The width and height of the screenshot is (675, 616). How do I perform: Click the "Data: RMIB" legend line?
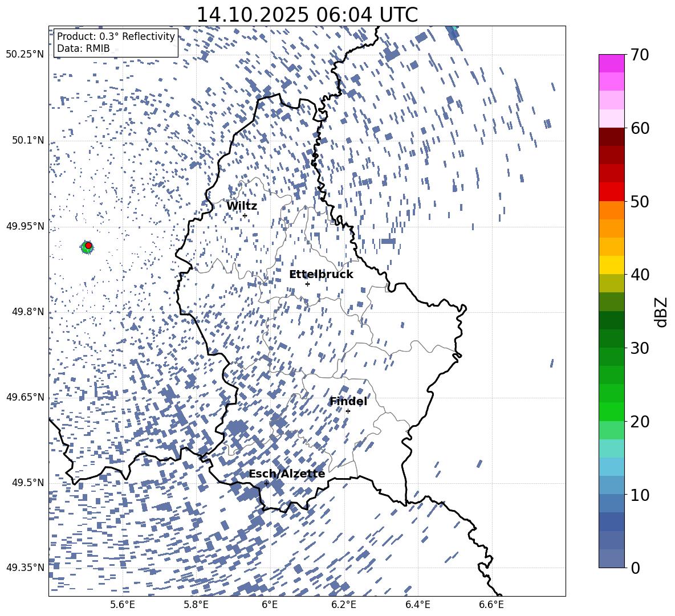pos(83,48)
